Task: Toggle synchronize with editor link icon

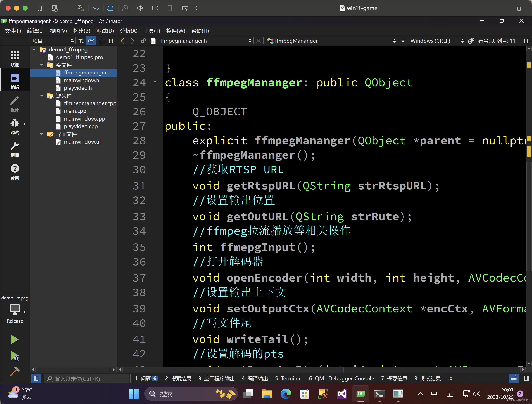Action: [91, 41]
